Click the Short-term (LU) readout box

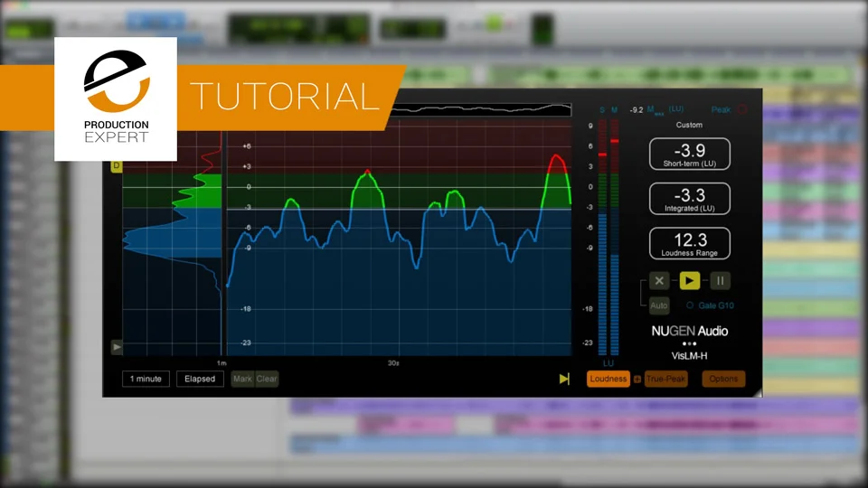click(689, 154)
